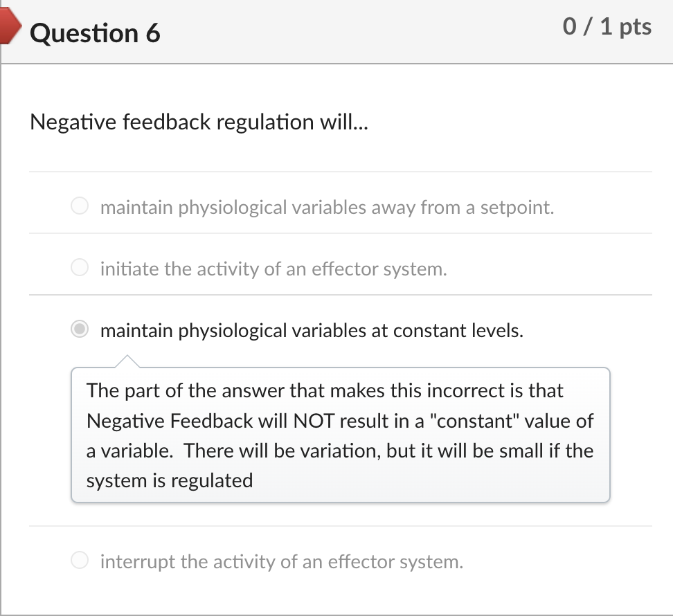The width and height of the screenshot is (673, 616).
Task: Click the answer label about effector system initiation
Action: [273, 269]
